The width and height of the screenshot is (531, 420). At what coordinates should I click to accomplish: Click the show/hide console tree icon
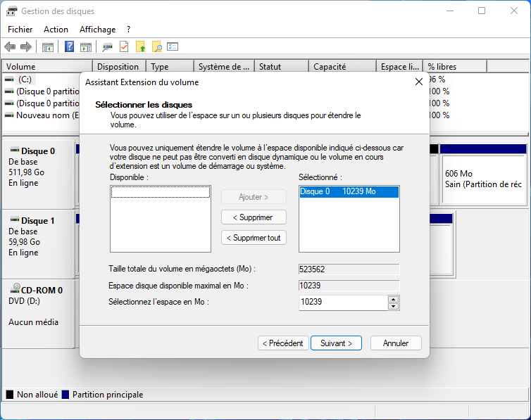[48, 47]
